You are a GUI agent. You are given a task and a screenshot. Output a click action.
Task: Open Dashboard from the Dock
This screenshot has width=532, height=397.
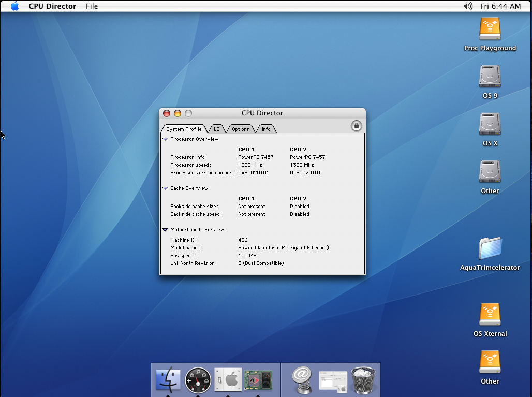[x=198, y=380]
